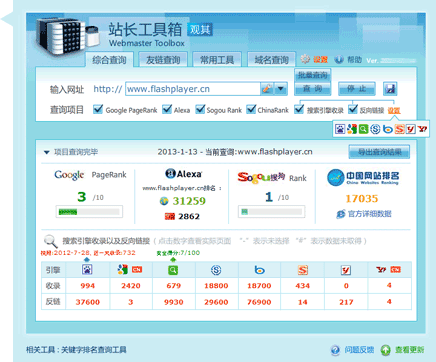Toggle the Sogou Rank checkbox
Viewport: 436px width, 362px height.
(x=200, y=109)
